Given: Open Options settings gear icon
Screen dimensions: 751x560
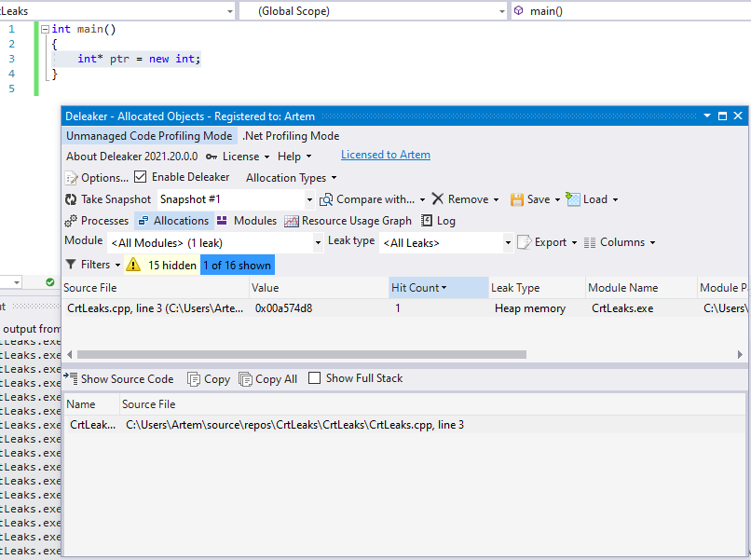Looking at the screenshot, I should [x=72, y=178].
